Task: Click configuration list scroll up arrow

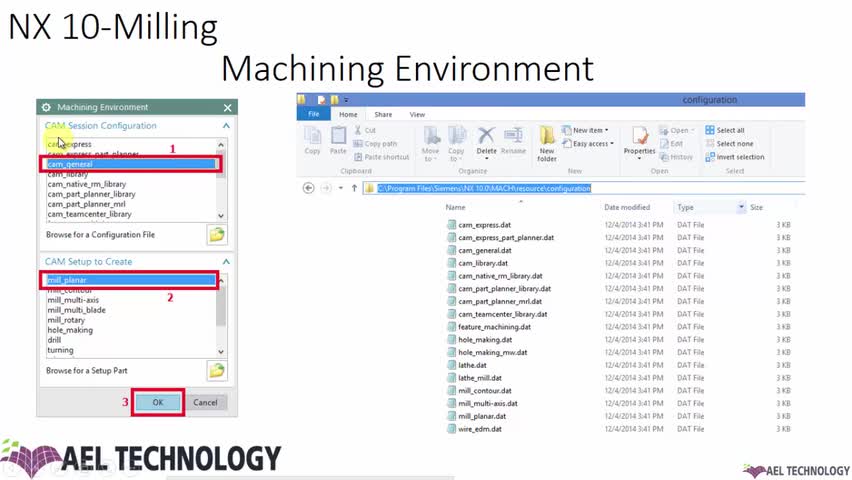Action: click(221, 145)
